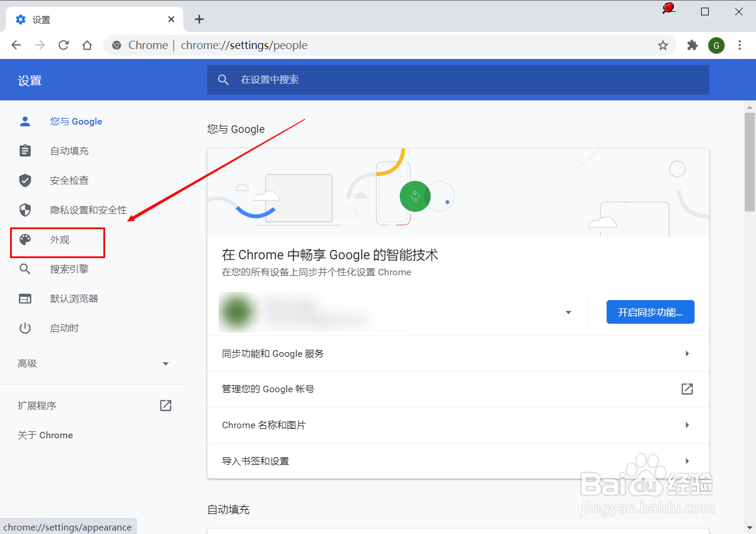Open 搜索引擎 settings section
The width and height of the screenshot is (756, 534).
point(69,269)
